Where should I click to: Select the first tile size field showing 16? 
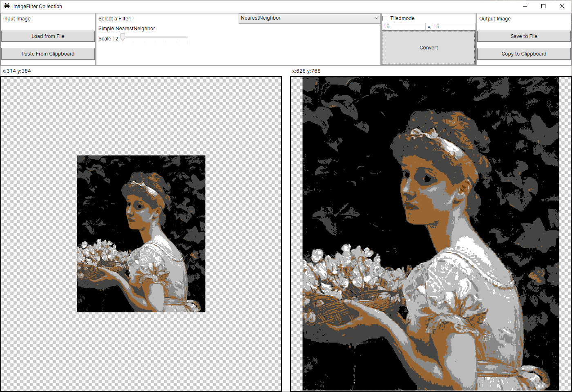coord(404,26)
